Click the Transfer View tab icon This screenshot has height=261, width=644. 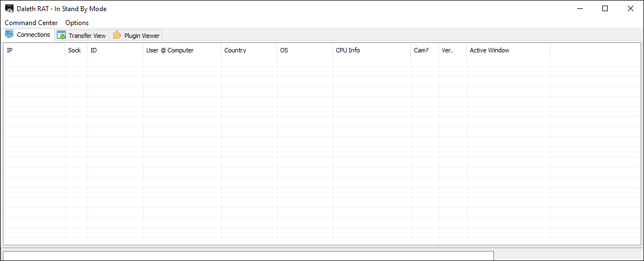(x=61, y=35)
